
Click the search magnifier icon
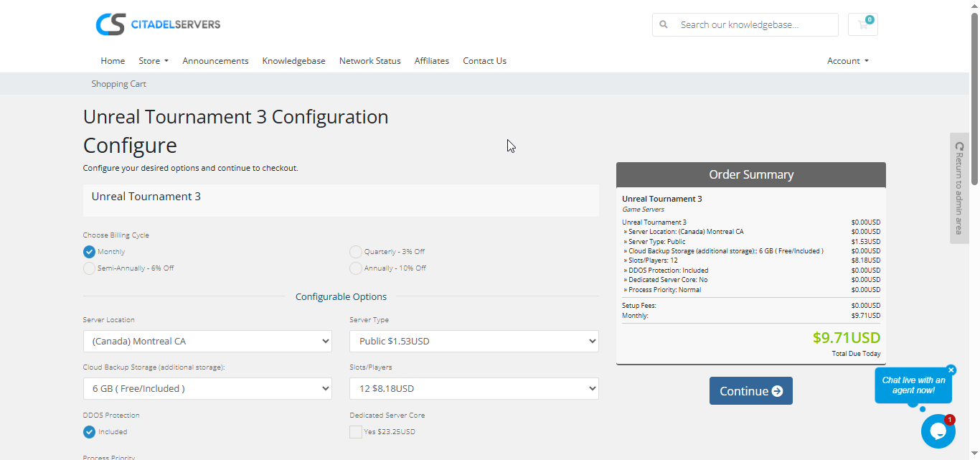click(664, 24)
